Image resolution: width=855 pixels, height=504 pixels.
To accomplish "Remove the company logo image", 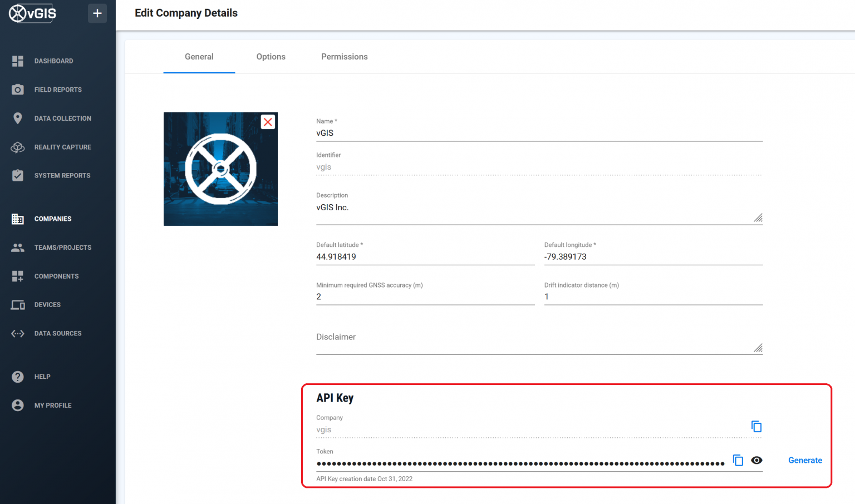I will 267,122.
